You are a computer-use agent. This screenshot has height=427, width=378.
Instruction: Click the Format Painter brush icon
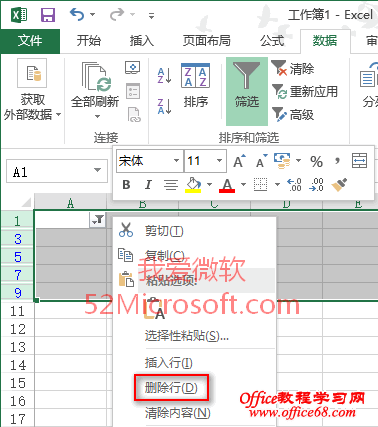[x=339, y=184]
